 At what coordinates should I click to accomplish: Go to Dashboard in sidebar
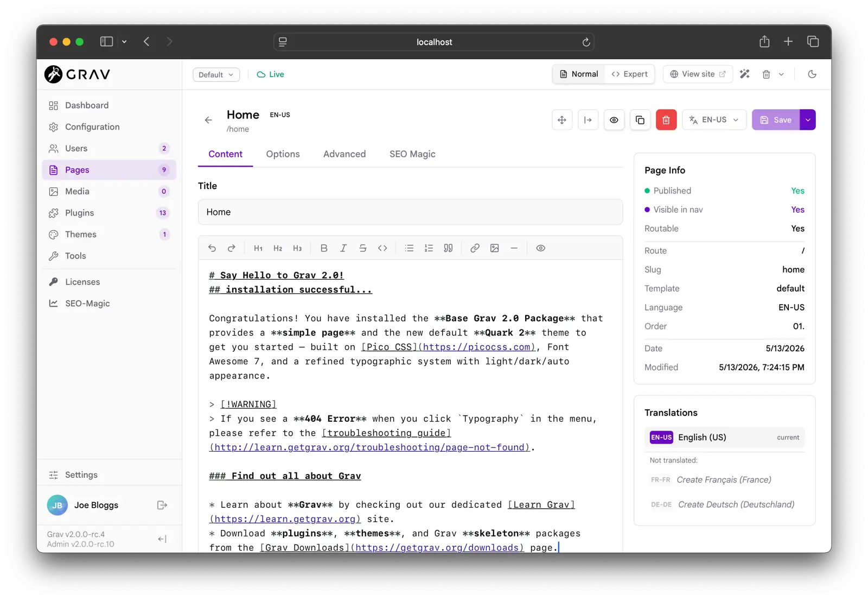(109, 105)
